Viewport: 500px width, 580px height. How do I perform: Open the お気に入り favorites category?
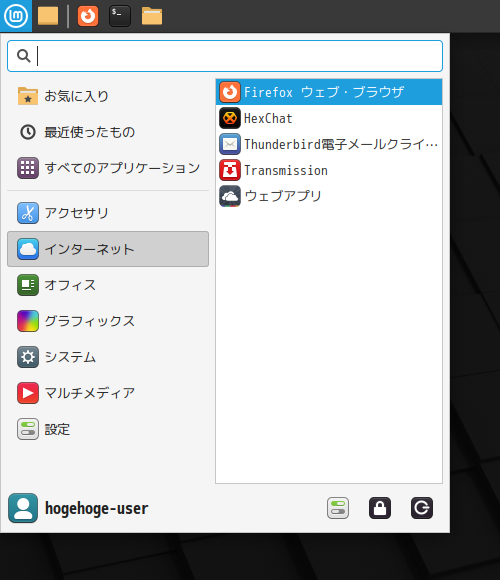[x=108, y=96]
